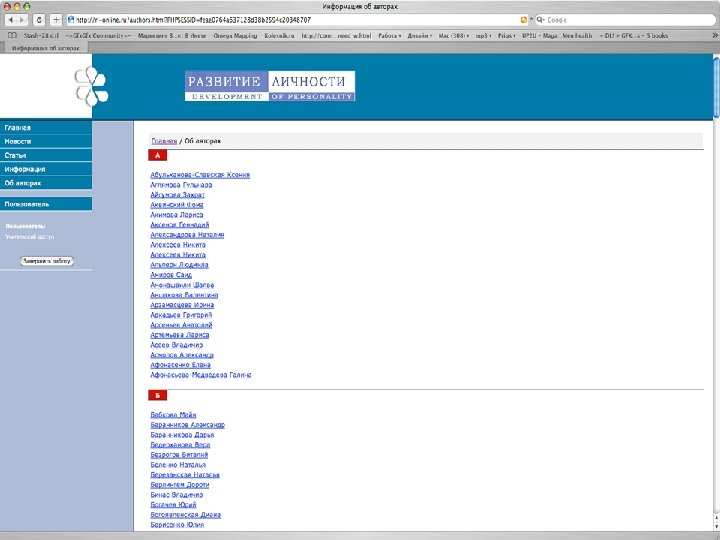Open author Бедержанова Вера
The width and height of the screenshot is (720, 540).
point(180,444)
